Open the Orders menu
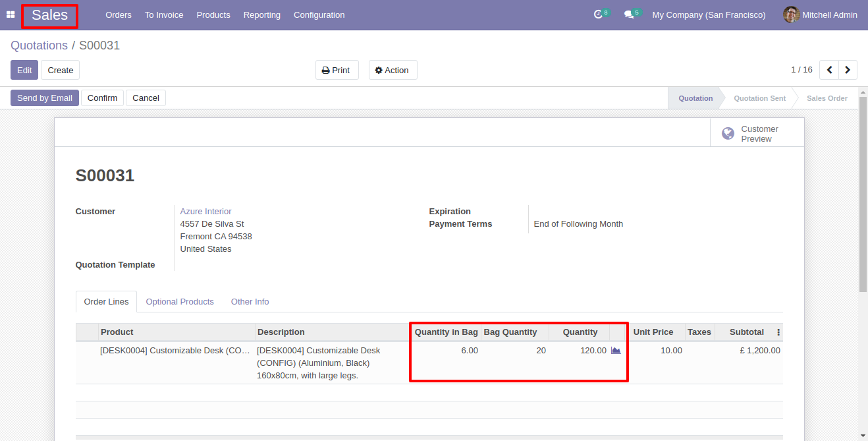The image size is (868, 441). tap(119, 15)
